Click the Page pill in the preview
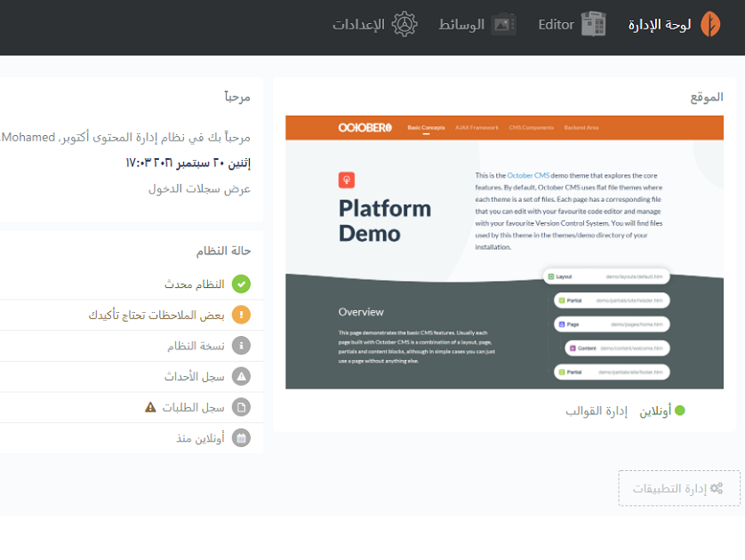 [612, 324]
